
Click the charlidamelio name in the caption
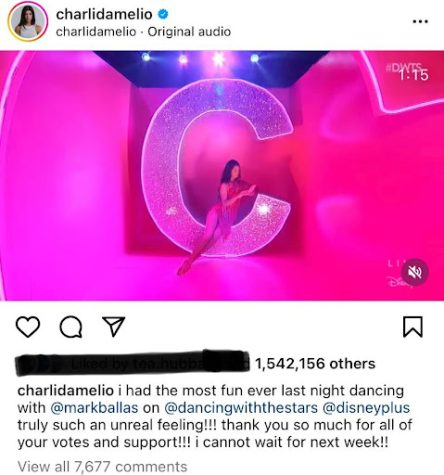tap(65, 390)
